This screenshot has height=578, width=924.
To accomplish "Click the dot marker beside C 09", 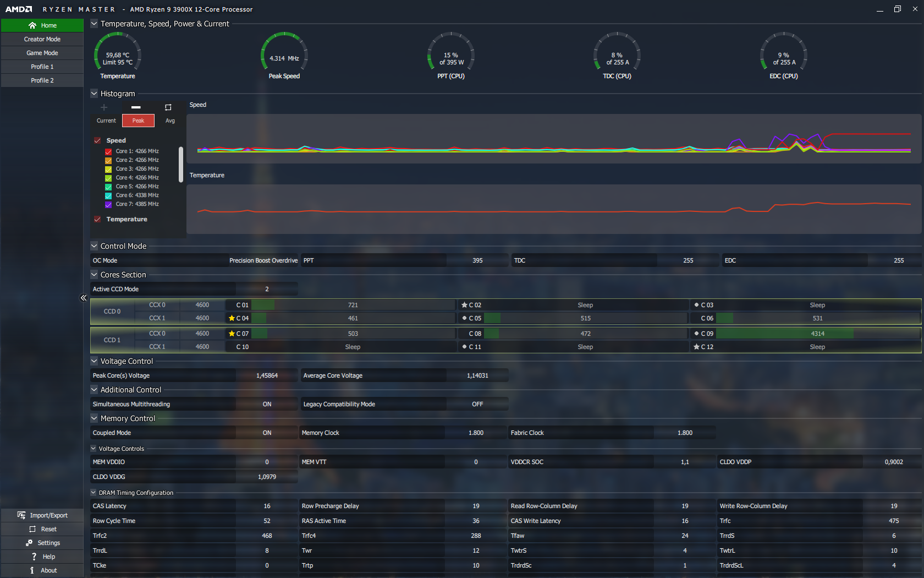I will pyautogui.click(x=697, y=334).
